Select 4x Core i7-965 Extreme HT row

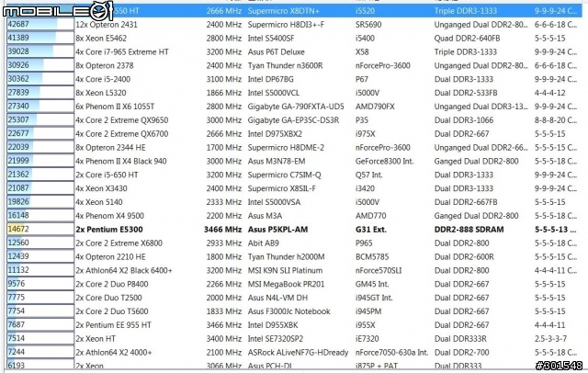tap(294, 51)
